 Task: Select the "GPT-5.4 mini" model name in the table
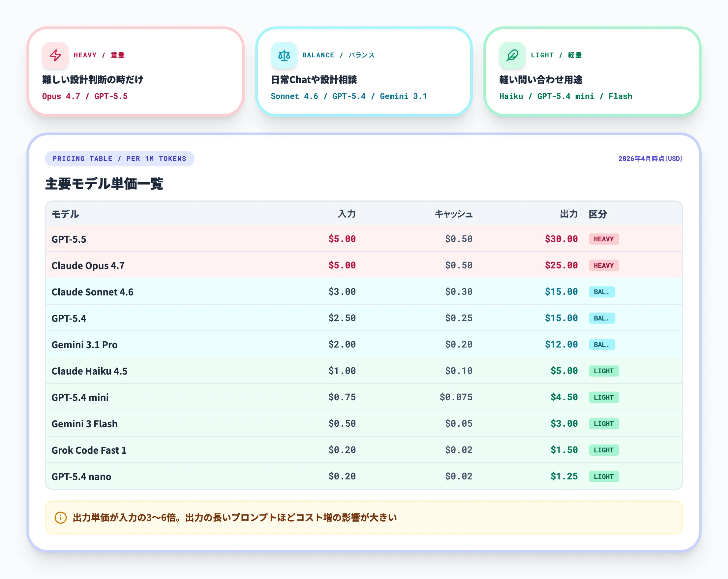(80, 397)
